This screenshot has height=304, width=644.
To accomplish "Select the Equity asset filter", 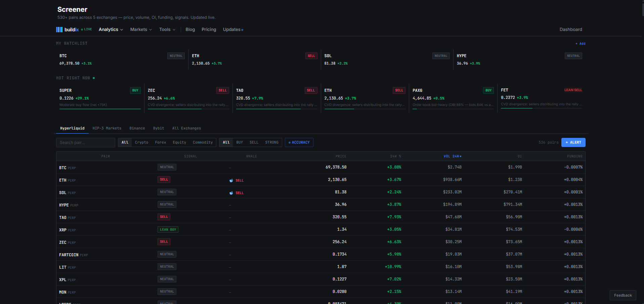I will tap(179, 143).
